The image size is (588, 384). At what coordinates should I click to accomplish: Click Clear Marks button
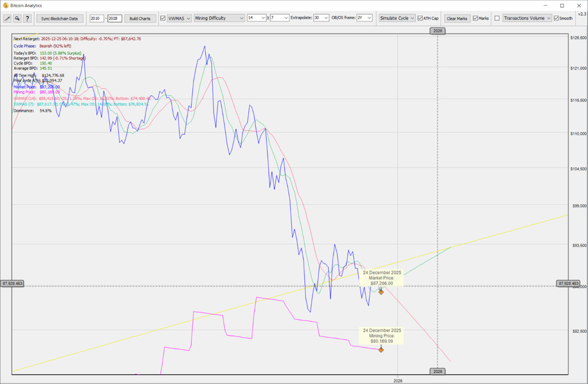point(457,18)
